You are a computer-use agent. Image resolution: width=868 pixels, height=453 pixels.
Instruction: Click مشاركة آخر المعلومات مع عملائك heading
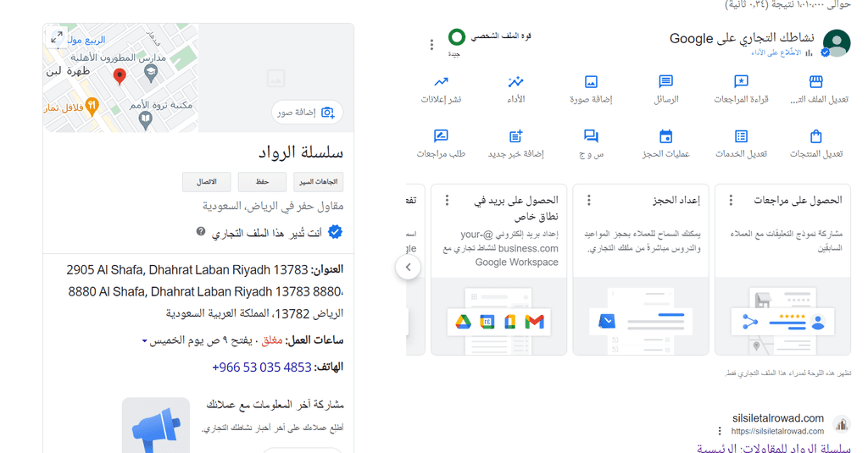[275, 405]
